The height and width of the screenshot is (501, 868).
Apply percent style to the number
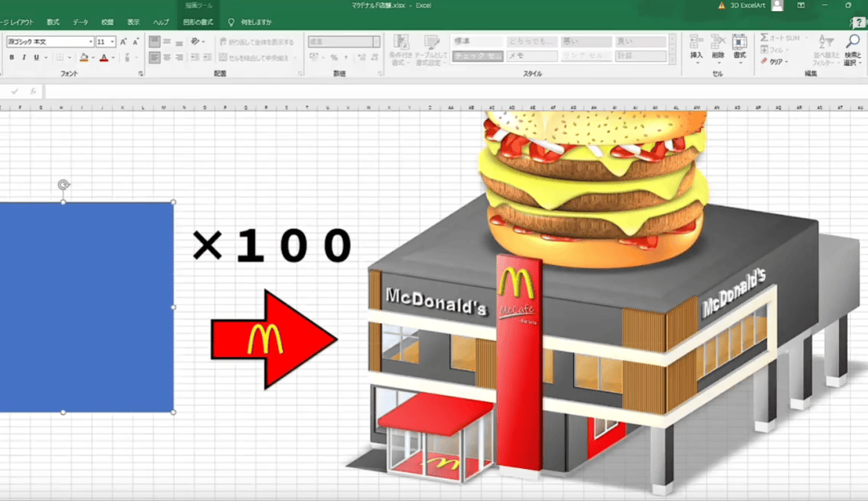click(334, 58)
